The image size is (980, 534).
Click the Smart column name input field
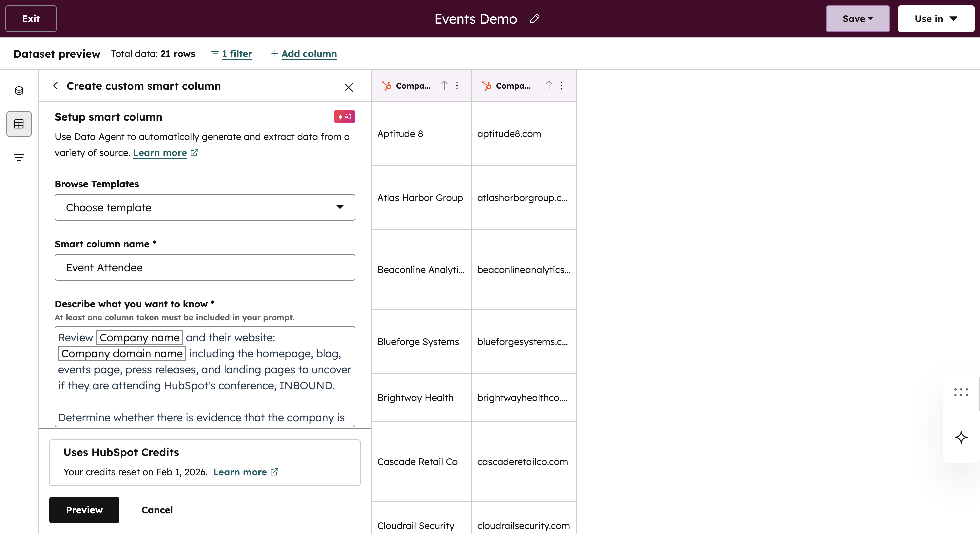(205, 267)
